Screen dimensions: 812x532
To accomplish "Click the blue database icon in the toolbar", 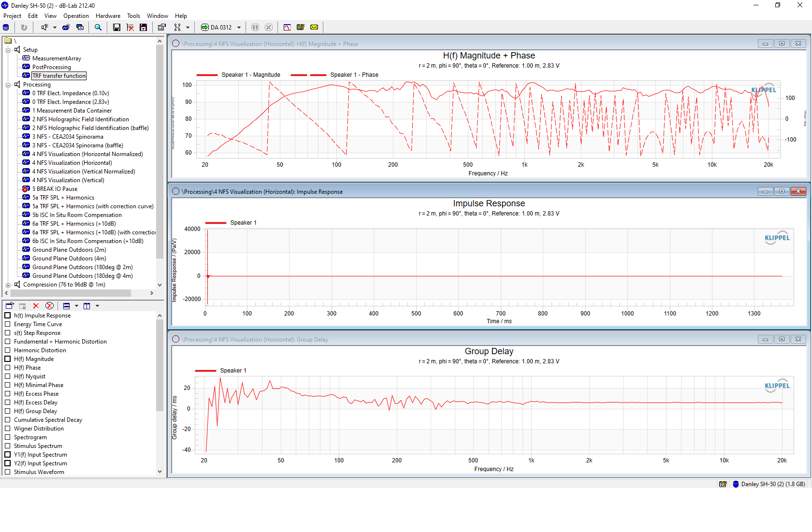I will (x=6, y=28).
